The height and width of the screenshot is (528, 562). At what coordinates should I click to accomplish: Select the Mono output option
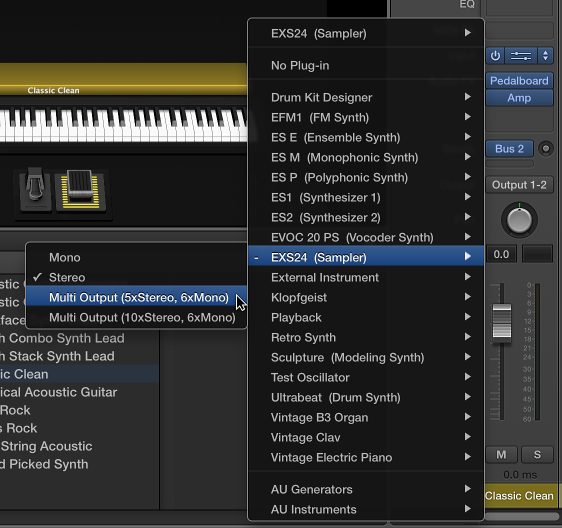coord(136,257)
